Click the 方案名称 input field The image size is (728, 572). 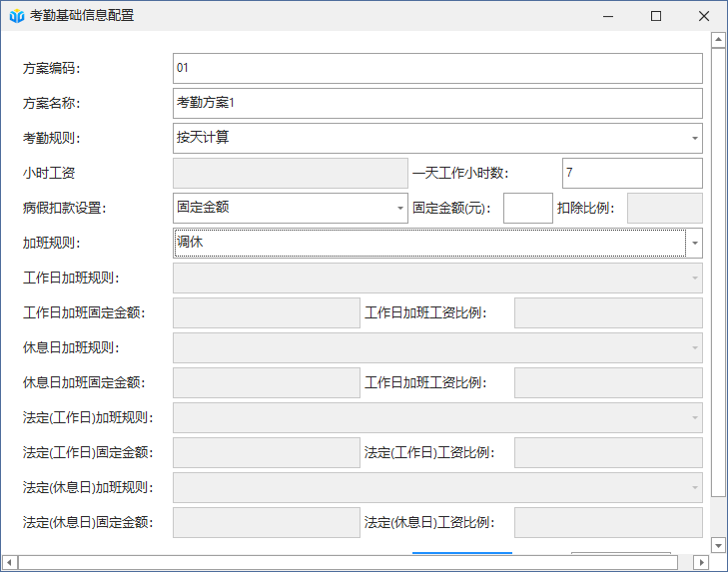[x=437, y=103]
